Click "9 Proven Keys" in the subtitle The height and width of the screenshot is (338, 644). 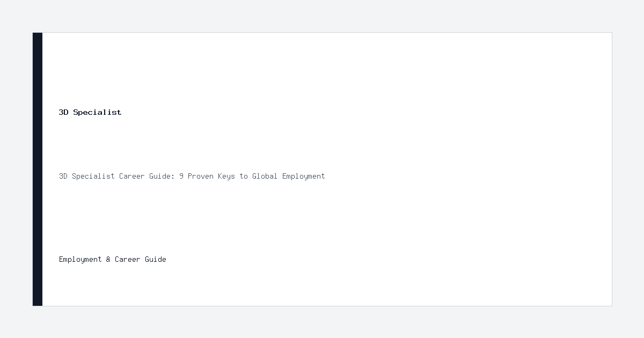[x=207, y=176]
